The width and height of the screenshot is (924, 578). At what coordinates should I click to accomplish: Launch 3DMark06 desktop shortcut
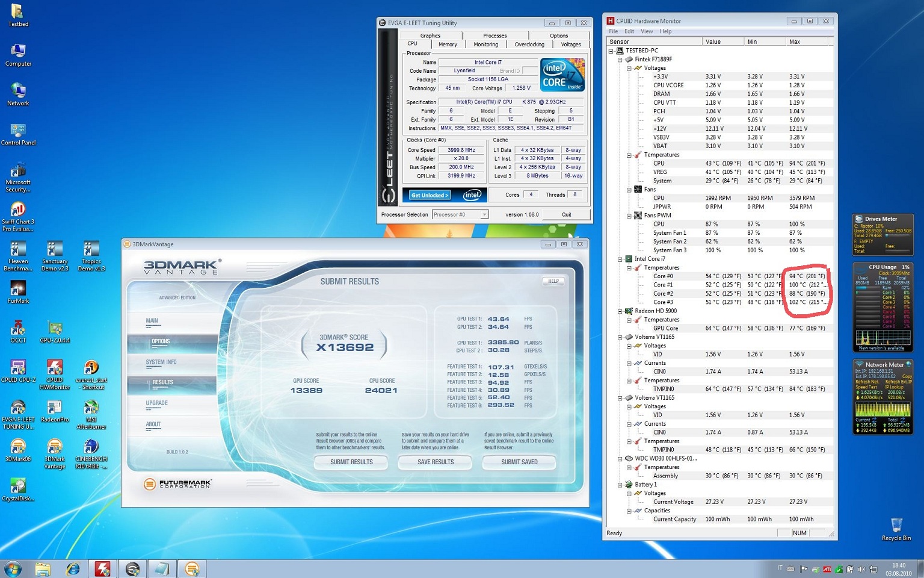(x=18, y=450)
